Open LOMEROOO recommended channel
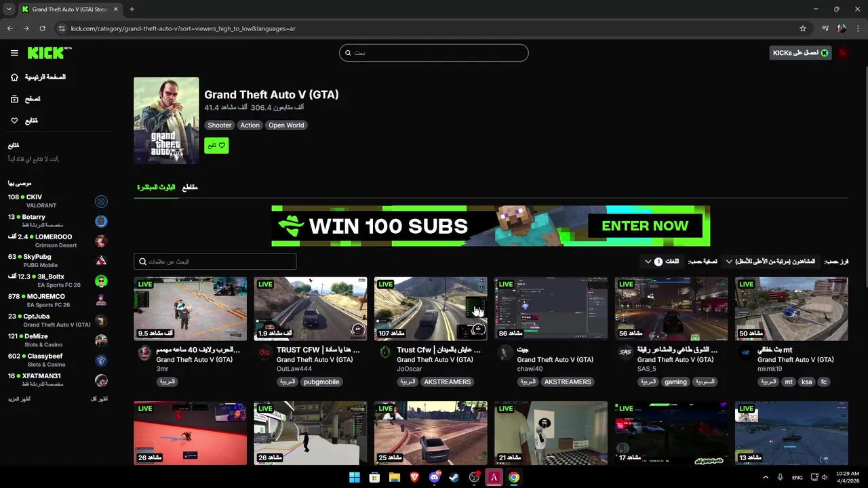The width and height of the screenshot is (868, 488). pyautogui.click(x=58, y=241)
